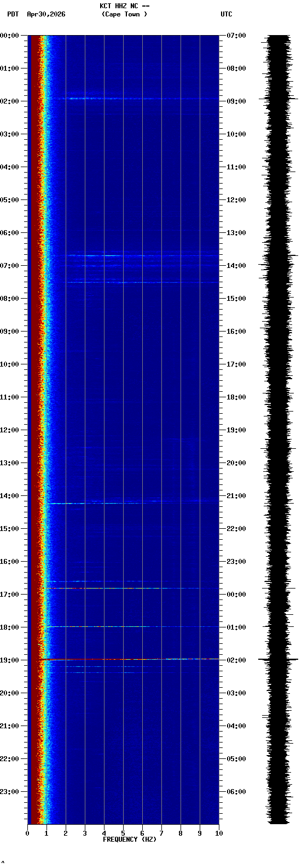The image size is (302, 868).
Task: Click the UTC axis label '18:00'
Action: click(x=236, y=397)
